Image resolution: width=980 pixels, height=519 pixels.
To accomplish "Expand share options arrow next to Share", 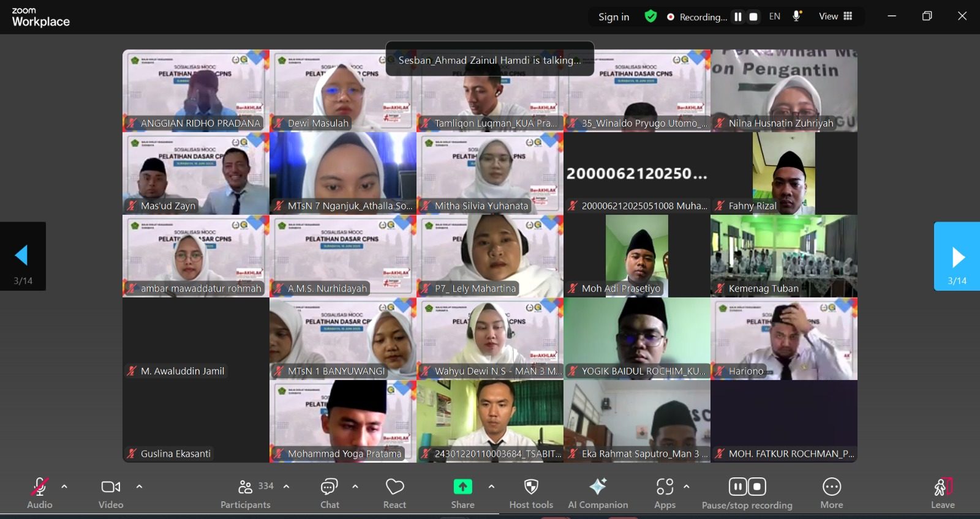I will [x=491, y=487].
